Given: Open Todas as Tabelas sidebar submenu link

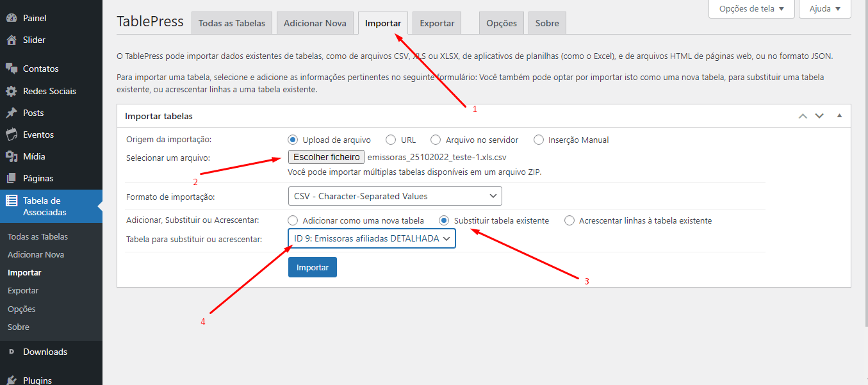Looking at the screenshot, I should pyautogui.click(x=38, y=236).
